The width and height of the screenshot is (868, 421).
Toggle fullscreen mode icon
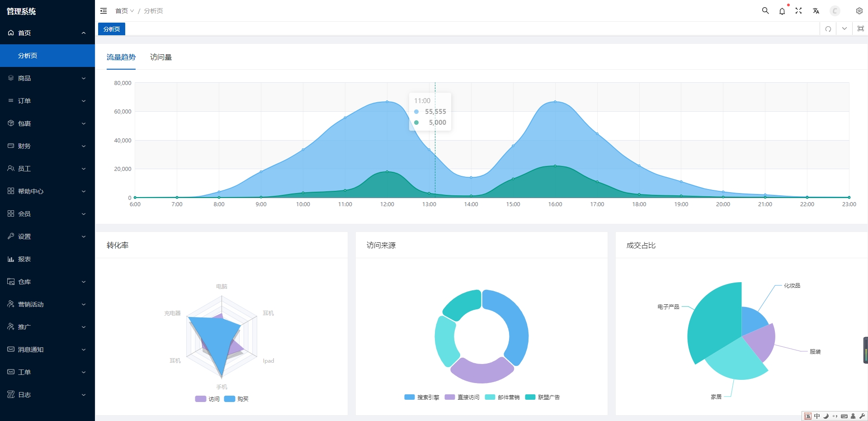click(799, 10)
